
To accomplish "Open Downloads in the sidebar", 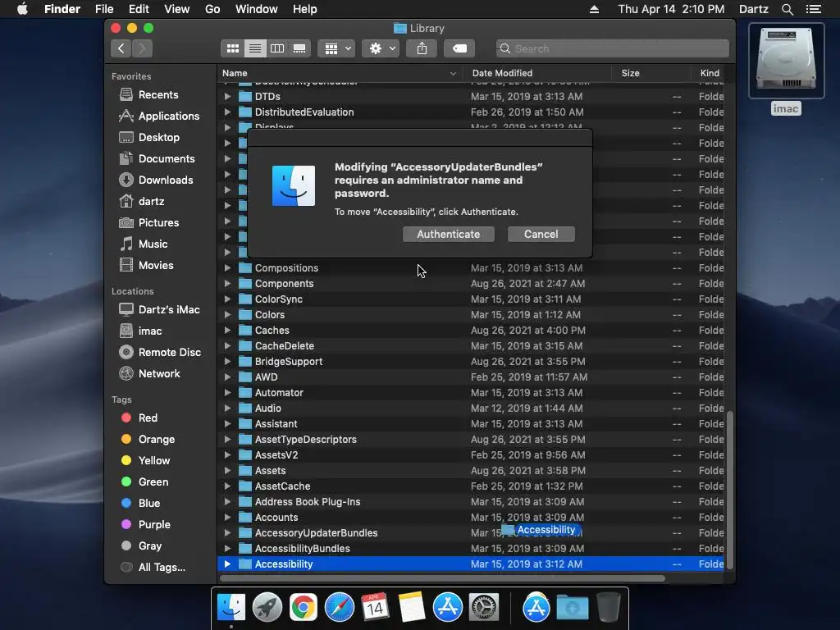I will [x=157, y=180].
